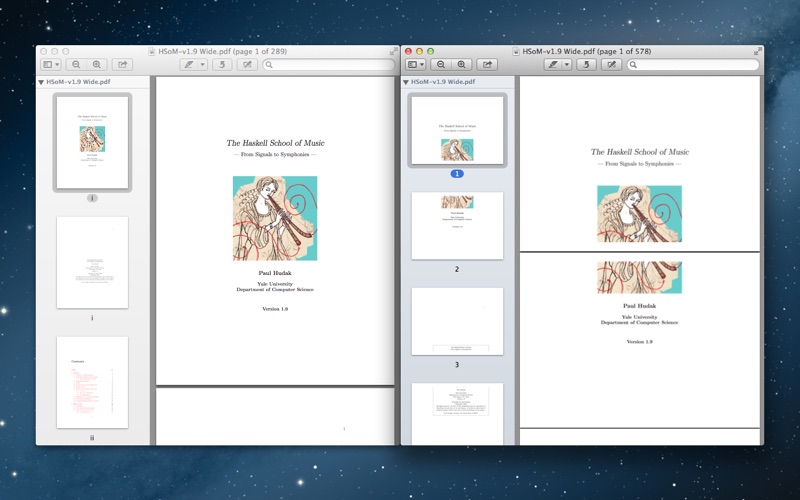Click the search field in 578-page window

pos(693,65)
